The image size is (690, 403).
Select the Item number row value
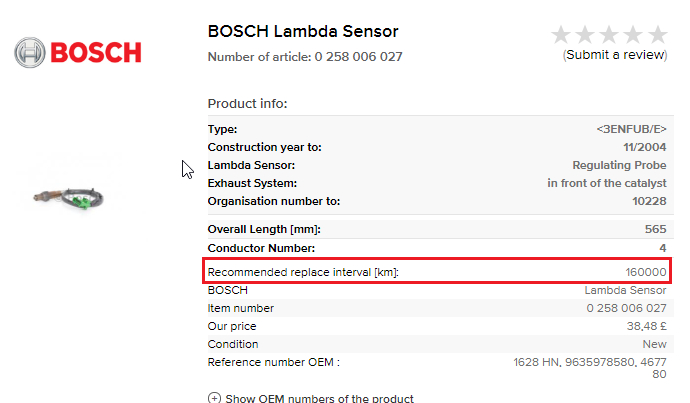(x=626, y=308)
